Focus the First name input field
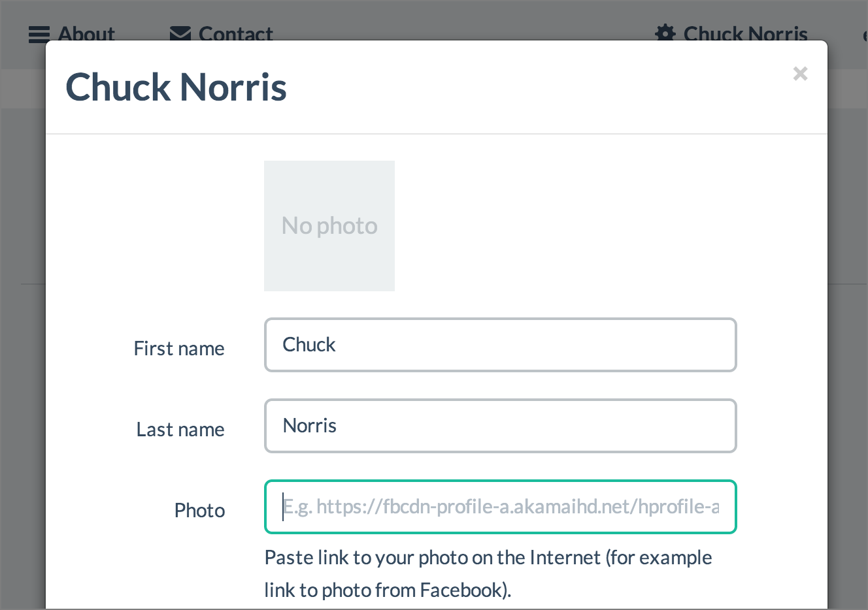 [501, 345]
